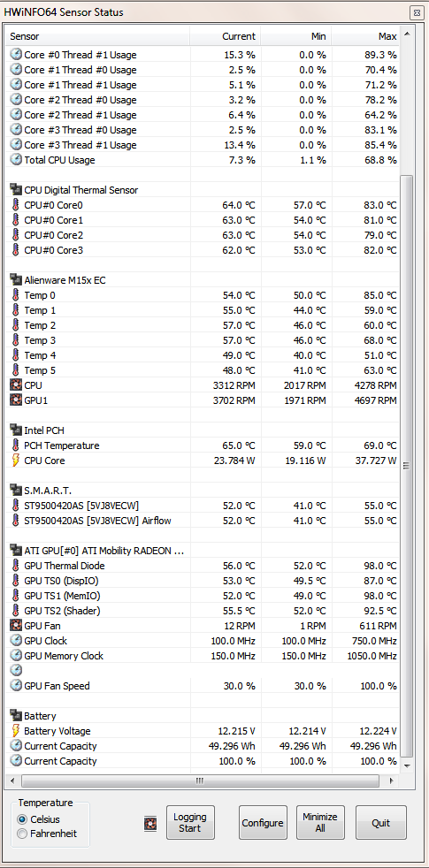Click the 68.8 % max Total CPU Usage value
This screenshot has height=868, width=429.
click(379, 160)
